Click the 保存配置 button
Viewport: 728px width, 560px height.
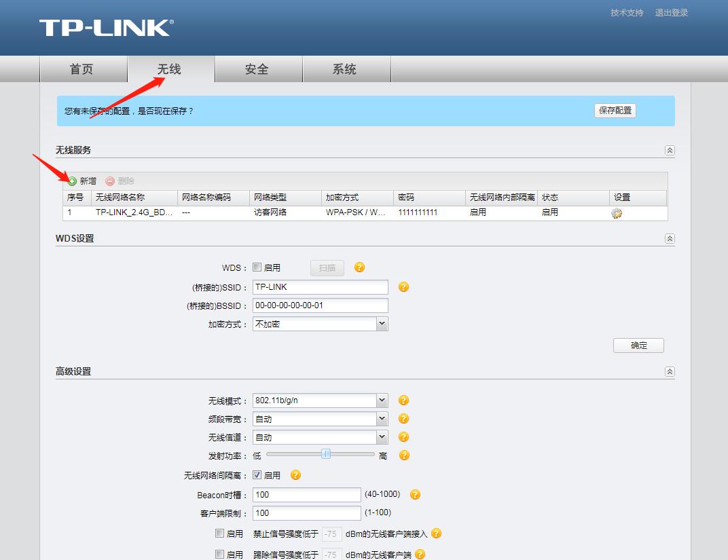(x=614, y=110)
